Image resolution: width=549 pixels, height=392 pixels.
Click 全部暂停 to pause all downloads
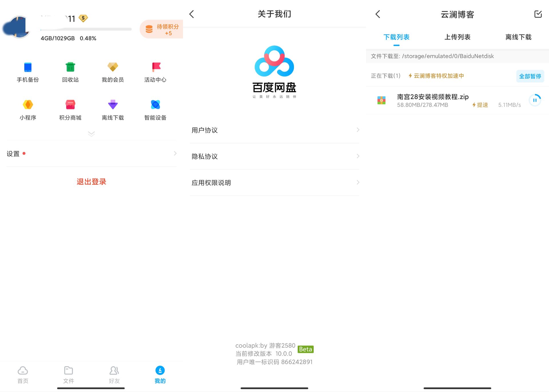point(530,76)
